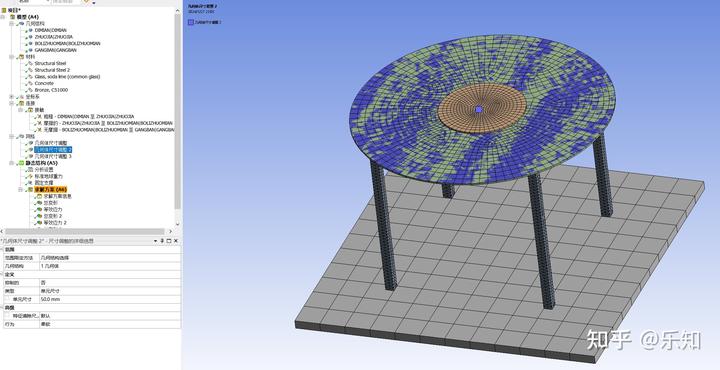Expand the 坐标系 coordinate systems node
Image resolution: width=720 pixels, height=370 pixels.
(12, 97)
